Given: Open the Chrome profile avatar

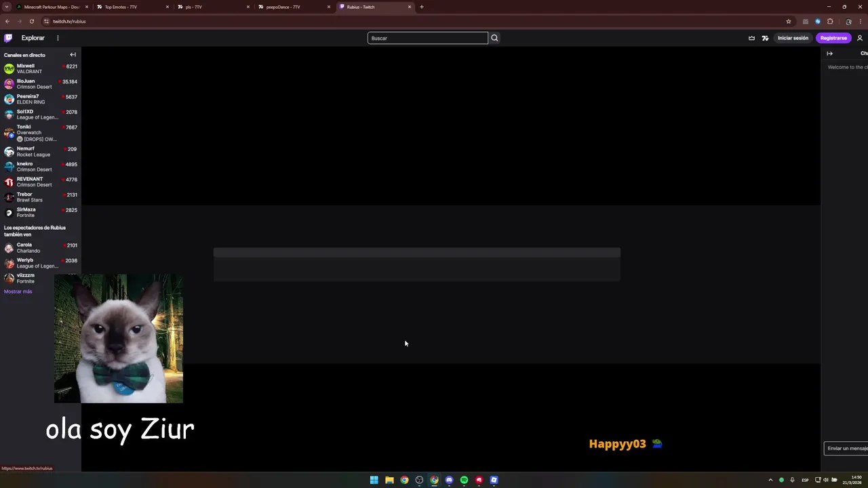Looking at the screenshot, I should click(x=848, y=21).
